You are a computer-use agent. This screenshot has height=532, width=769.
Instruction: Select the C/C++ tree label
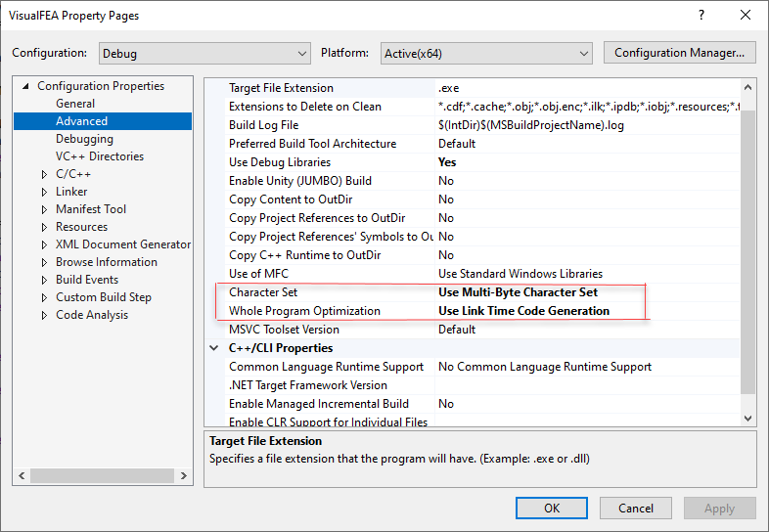click(73, 174)
